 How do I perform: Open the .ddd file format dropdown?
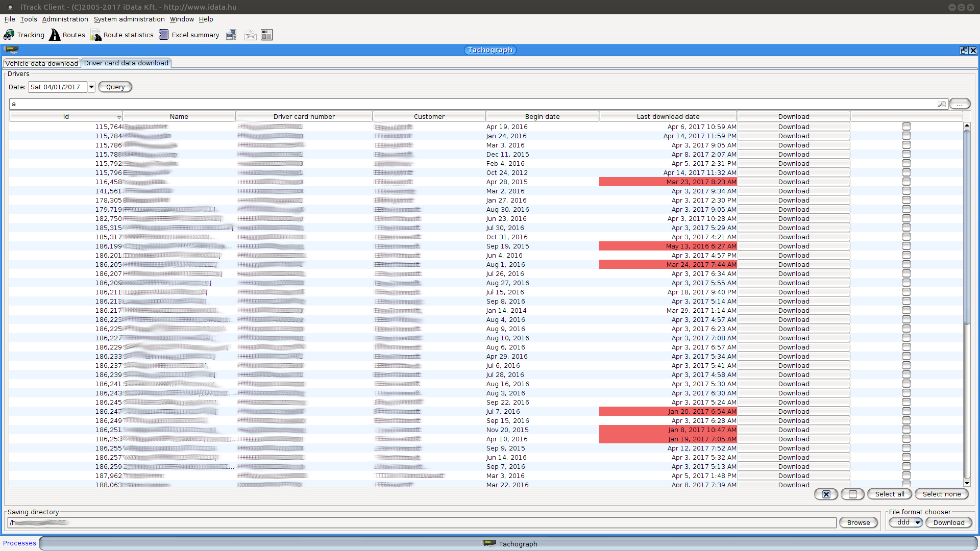pos(917,522)
